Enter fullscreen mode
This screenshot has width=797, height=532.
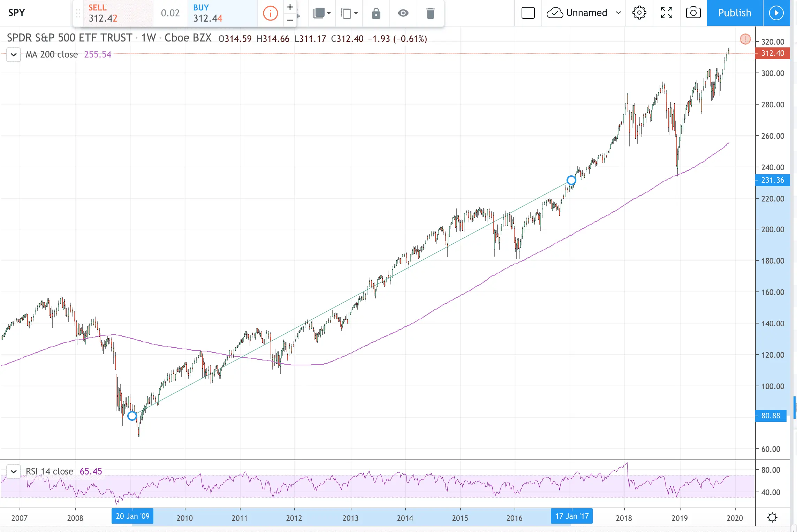[666, 13]
